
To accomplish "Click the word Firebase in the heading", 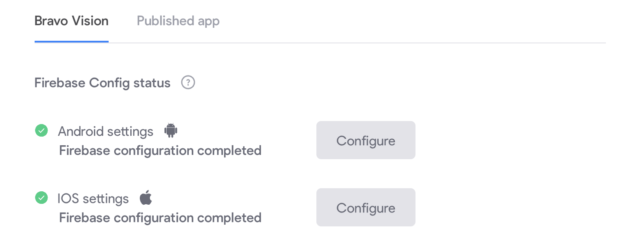I will pyautogui.click(x=60, y=83).
